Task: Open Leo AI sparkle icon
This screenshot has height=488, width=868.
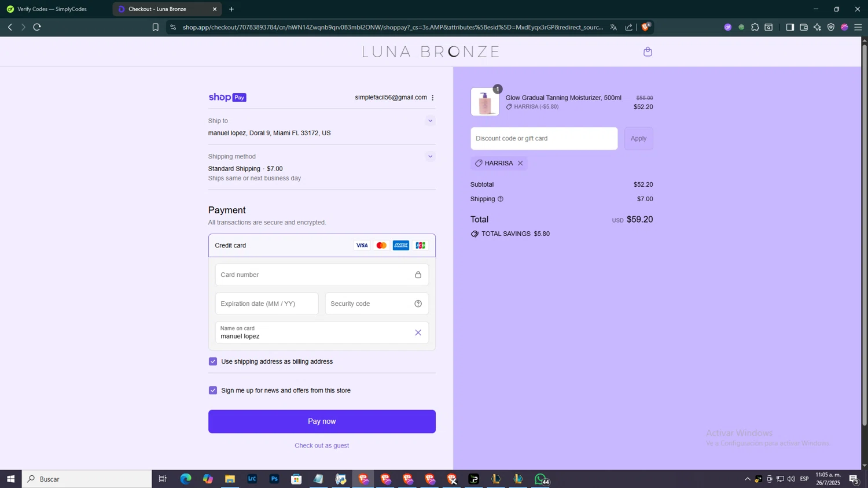Action: (x=817, y=27)
